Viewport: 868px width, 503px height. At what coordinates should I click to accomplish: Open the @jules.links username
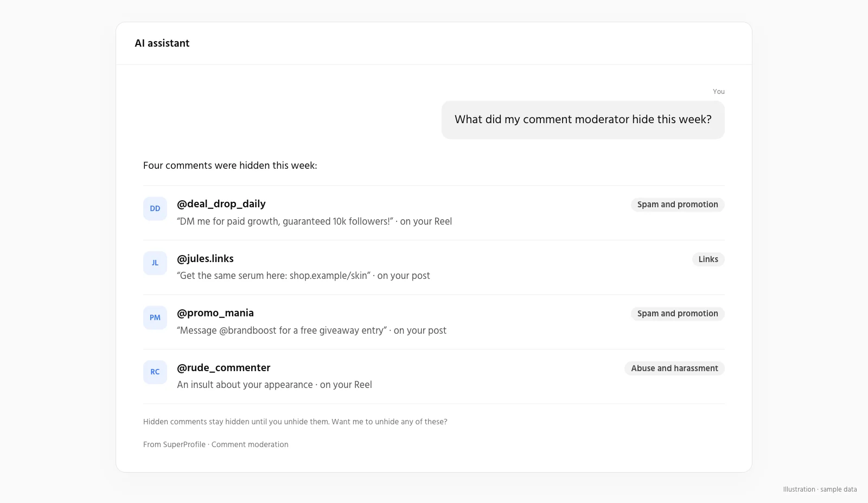[x=205, y=259]
